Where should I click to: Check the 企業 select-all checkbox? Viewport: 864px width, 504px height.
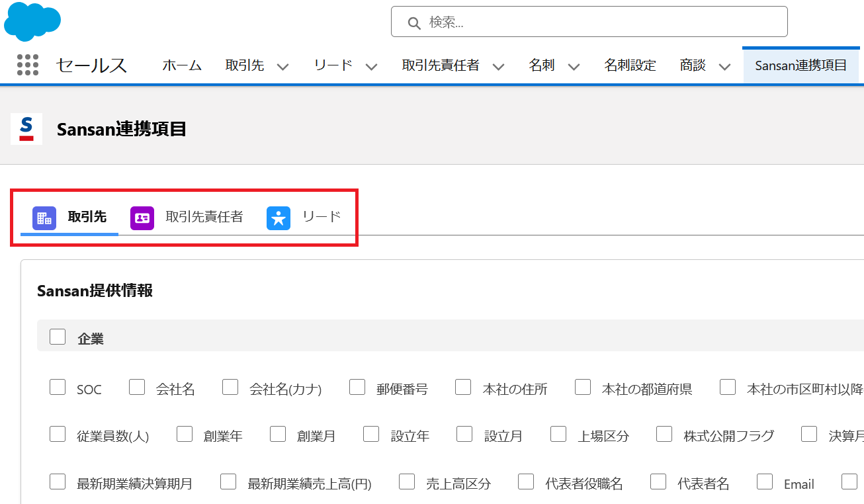tap(58, 337)
